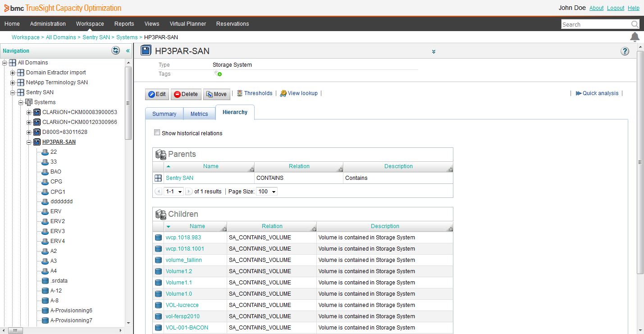Click the HP3PAR-SAN storage system header icon

coord(146,50)
